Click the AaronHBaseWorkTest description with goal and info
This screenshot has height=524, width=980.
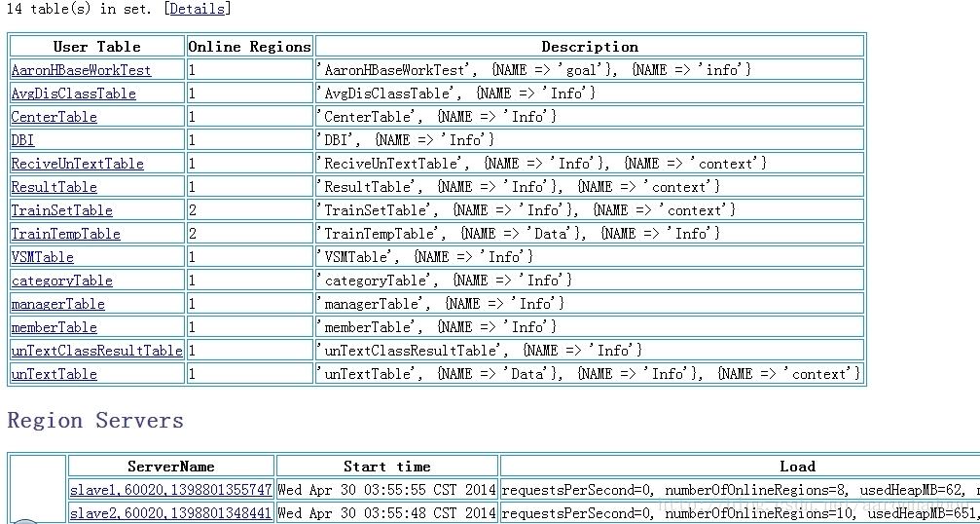click(x=590, y=70)
